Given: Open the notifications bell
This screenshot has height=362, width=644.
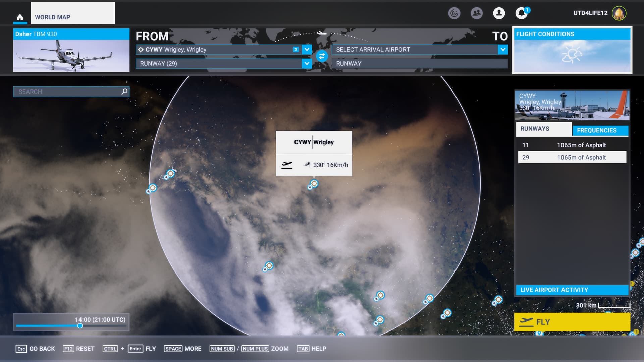Looking at the screenshot, I should pyautogui.click(x=521, y=13).
